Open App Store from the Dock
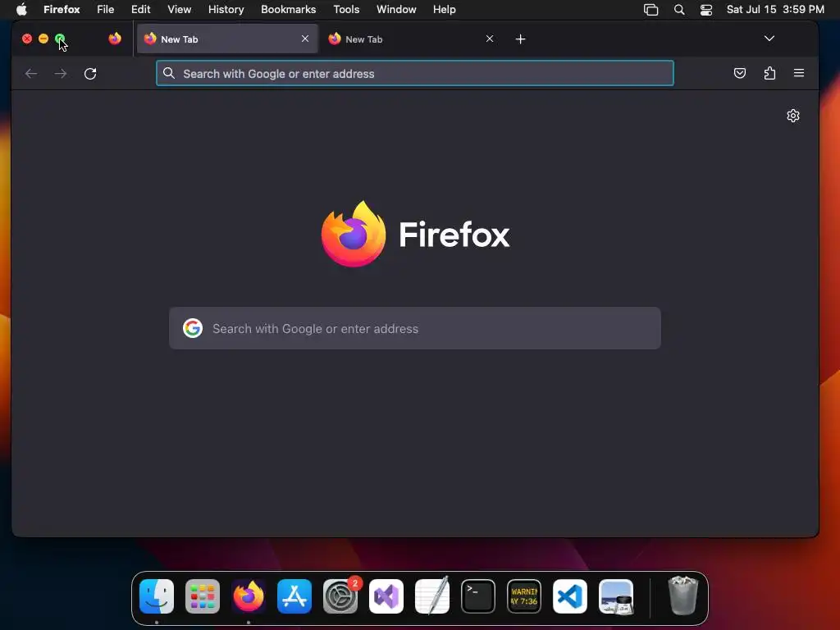The height and width of the screenshot is (630, 840). (294, 596)
